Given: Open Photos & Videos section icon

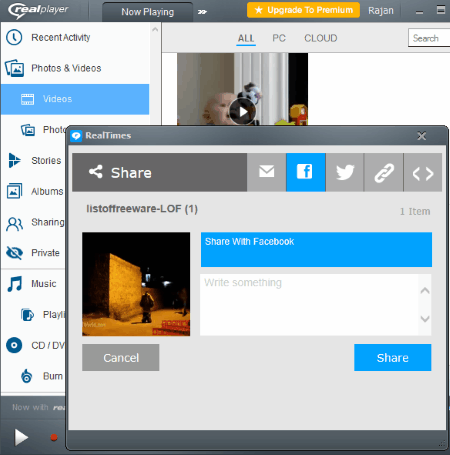Looking at the screenshot, I should click(14, 68).
